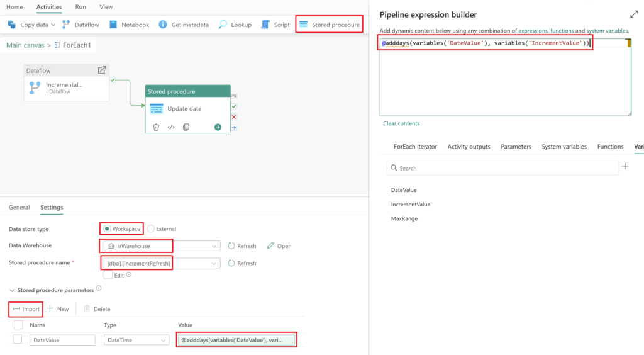Collapse the Stored procedure parameters section

[x=12, y=291]
